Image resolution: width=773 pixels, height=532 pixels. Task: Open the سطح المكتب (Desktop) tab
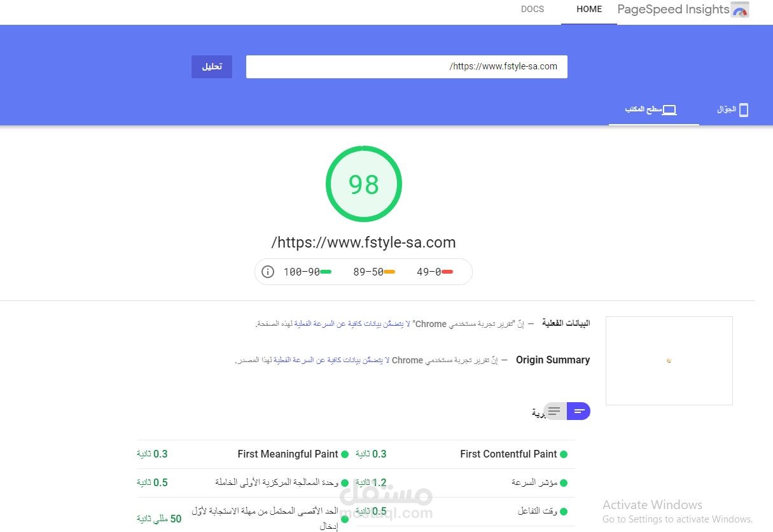pos(654,109)
